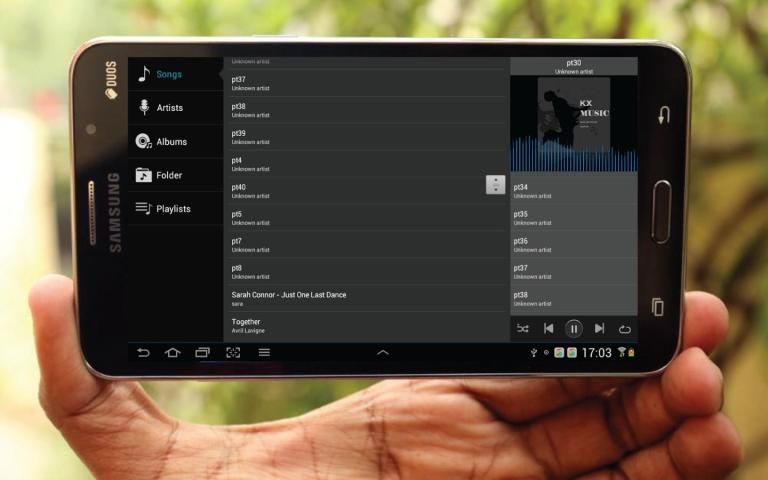This screenshot has height=480, width=768.
Task: Toggle repeat playback mode
Action: tap(625, 328)
